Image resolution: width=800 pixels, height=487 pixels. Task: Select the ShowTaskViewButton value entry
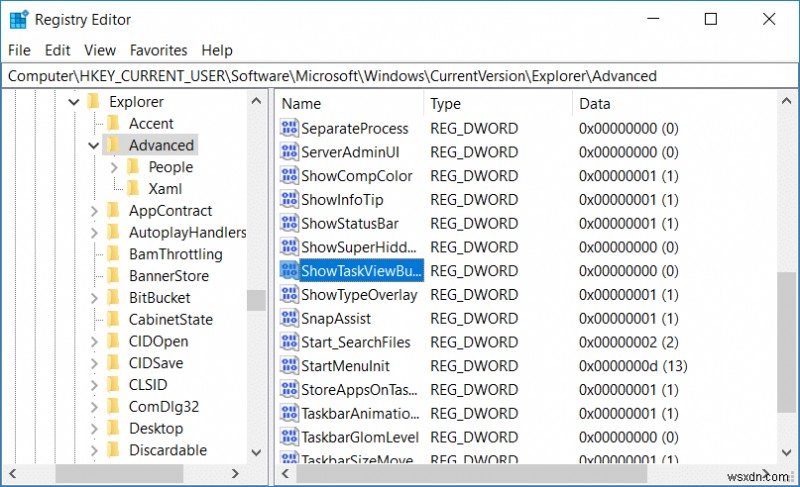click(x=362, y=271)
